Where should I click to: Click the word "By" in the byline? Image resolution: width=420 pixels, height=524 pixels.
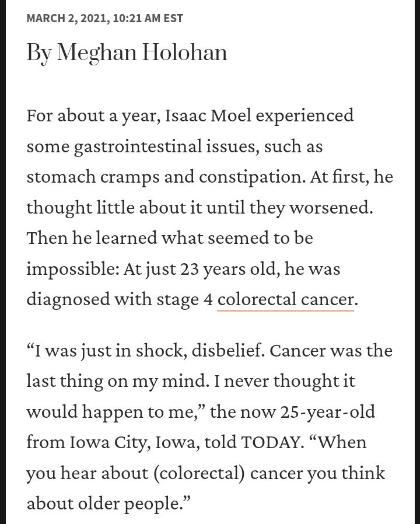tap(39, 53)
